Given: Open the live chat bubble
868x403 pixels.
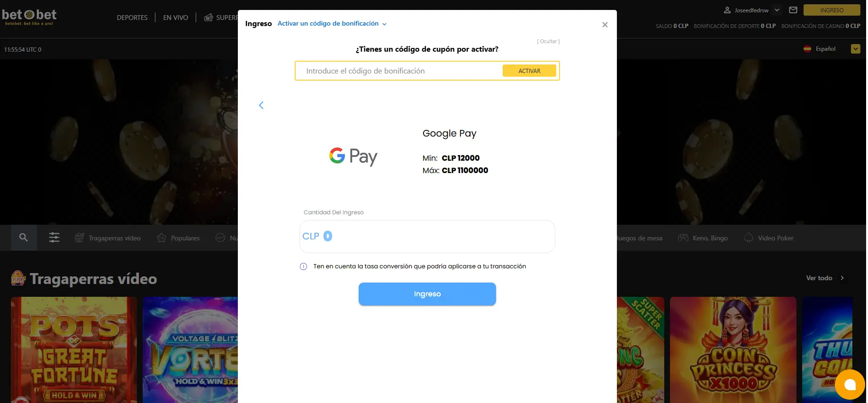Looking at the screenshot, I should (x=850, y=385).
